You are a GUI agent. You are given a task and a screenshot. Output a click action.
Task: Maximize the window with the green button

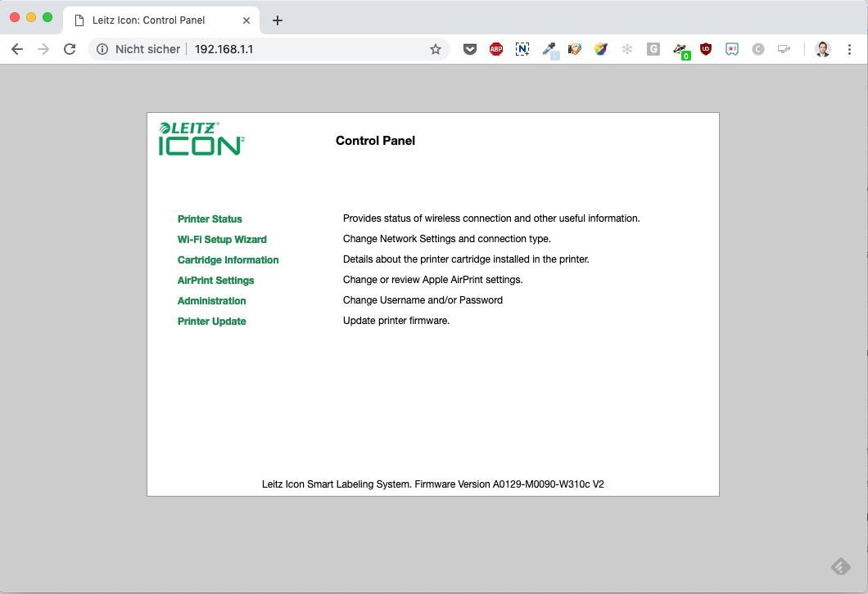pos(47,17)
